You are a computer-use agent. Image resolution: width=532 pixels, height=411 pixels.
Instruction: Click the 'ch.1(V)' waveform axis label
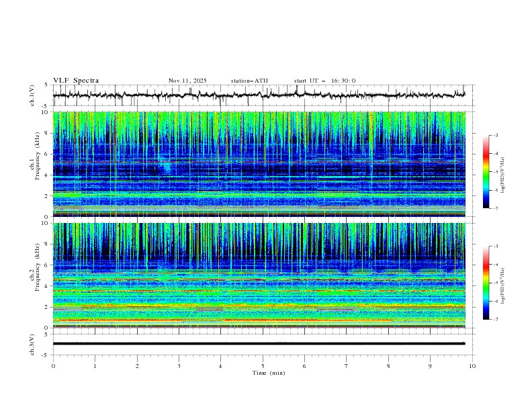click(32, 95)
